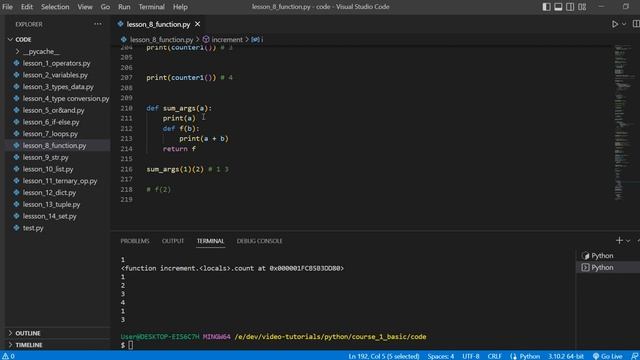
Task: Open lesson_5_or&and.py file
Action: pyautogui.click(x=57, y=110)
